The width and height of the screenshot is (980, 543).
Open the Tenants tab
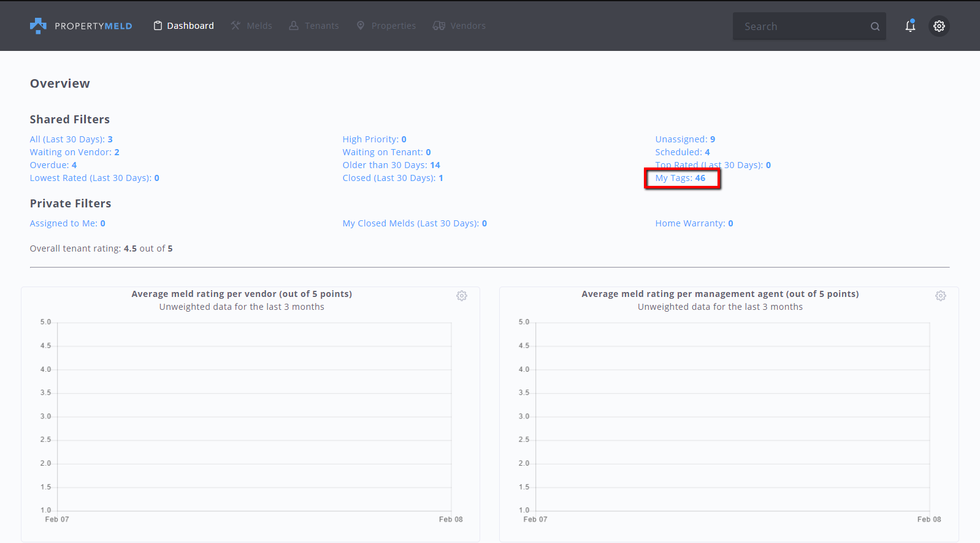coord(313,26)
